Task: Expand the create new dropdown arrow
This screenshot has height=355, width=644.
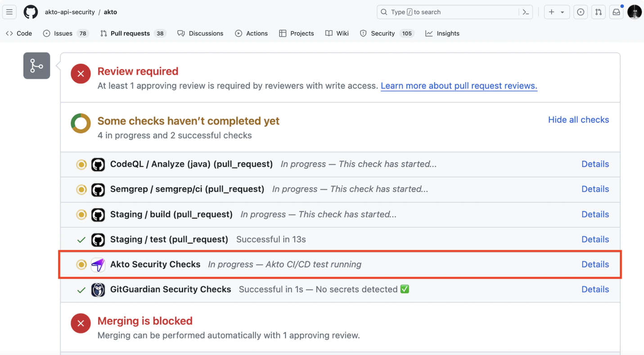Action: [x=563, y=12]
